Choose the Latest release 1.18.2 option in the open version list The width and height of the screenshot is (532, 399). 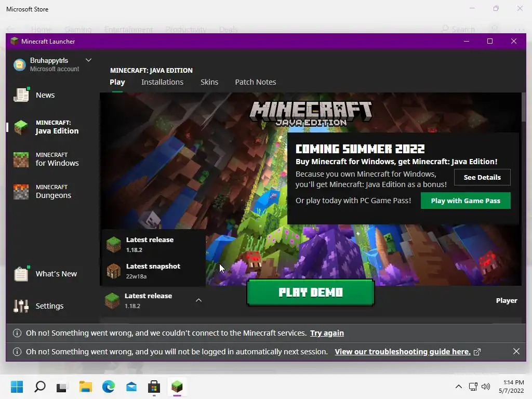click(x=154, y=244)
